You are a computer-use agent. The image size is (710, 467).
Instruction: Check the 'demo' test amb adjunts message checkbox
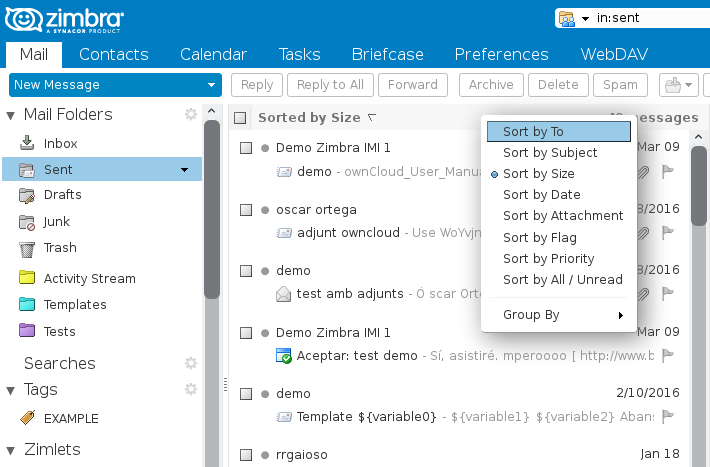click(x=246, y=271)
